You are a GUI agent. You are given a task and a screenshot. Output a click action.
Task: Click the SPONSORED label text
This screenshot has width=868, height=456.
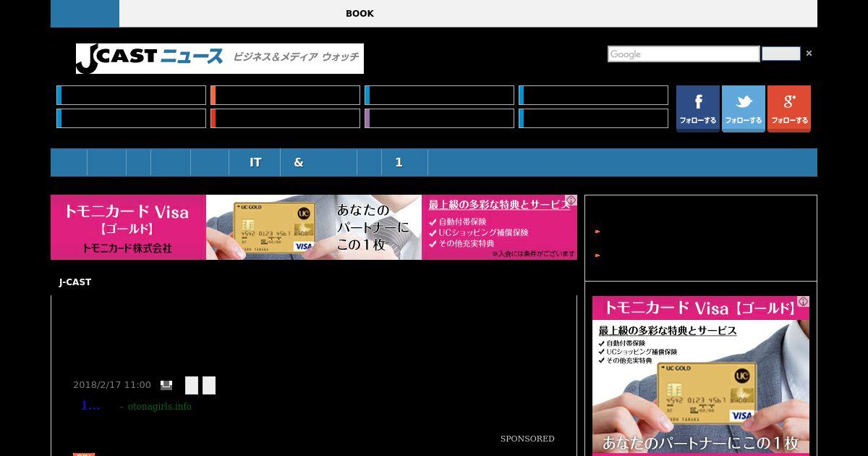tap(527, 439)
